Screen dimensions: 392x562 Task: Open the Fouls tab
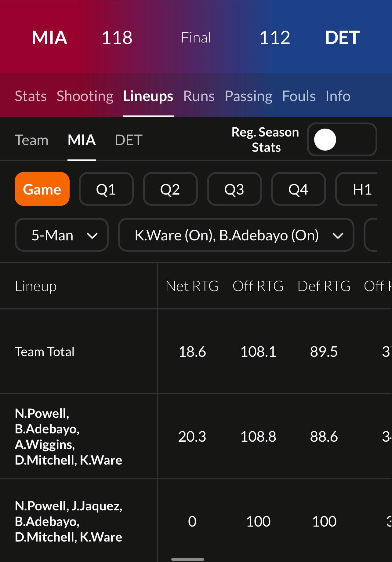point(299,96)
